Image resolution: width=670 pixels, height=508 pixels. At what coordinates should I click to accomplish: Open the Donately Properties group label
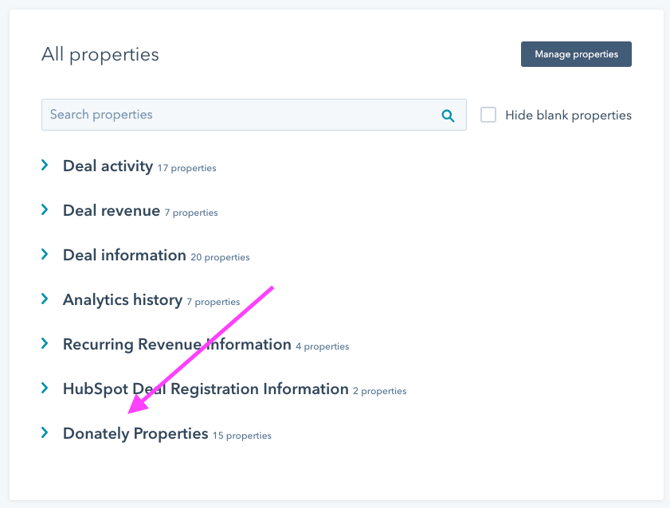coord(135,434)
